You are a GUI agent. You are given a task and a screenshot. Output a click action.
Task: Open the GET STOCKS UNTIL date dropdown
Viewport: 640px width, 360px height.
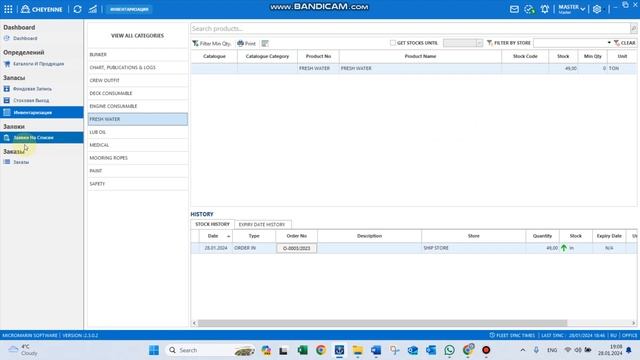coord(479,43)
